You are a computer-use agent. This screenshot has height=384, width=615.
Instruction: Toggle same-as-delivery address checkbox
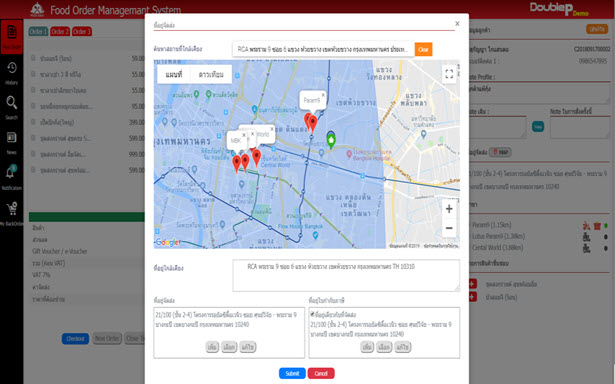tap(313, 314)
